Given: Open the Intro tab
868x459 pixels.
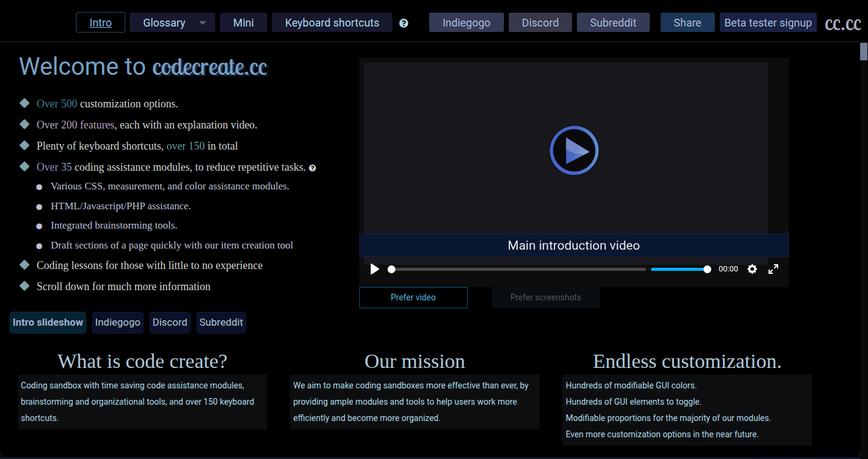Looking at the screenshot, I should (101, 22).
